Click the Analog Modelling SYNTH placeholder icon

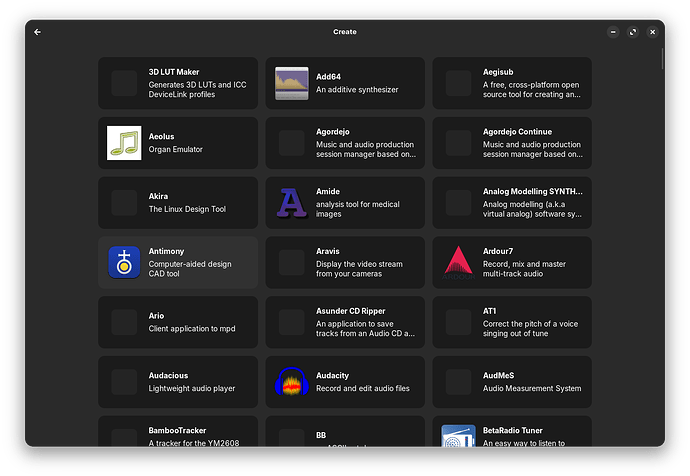click(459, 203)
